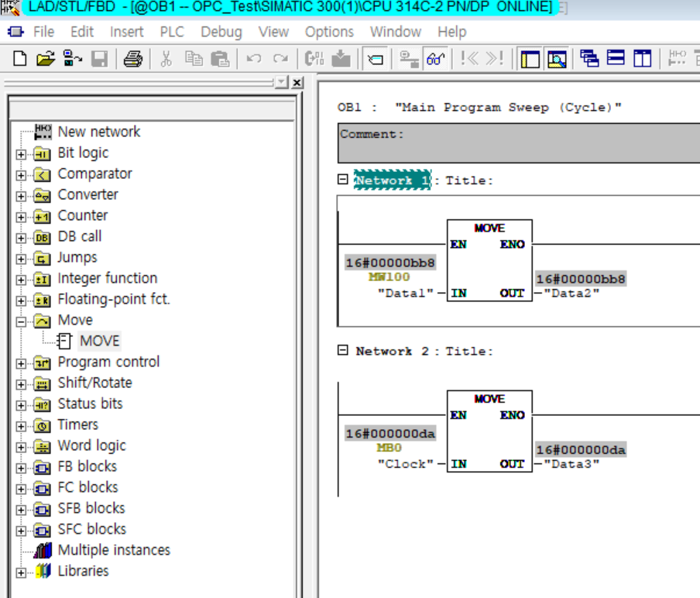Open the Debug menu

pyautogui.click(x=221, y=32)
